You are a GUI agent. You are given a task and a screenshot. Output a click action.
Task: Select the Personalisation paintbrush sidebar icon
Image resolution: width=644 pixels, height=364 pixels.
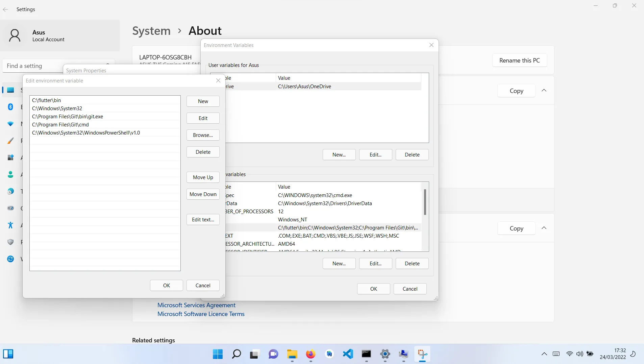pyautogui.click(x=10, y=141)
